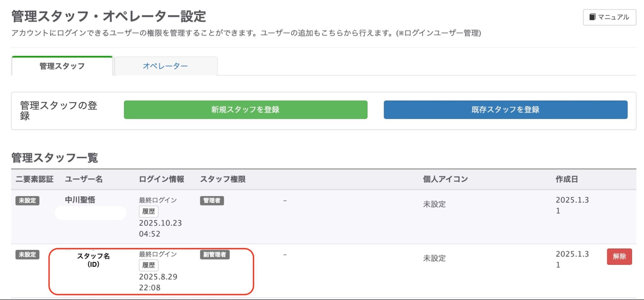The height and width of the screenshot is (300, 644).
Task: Select the 副管理者 permission badge
Action: [215, 255]
